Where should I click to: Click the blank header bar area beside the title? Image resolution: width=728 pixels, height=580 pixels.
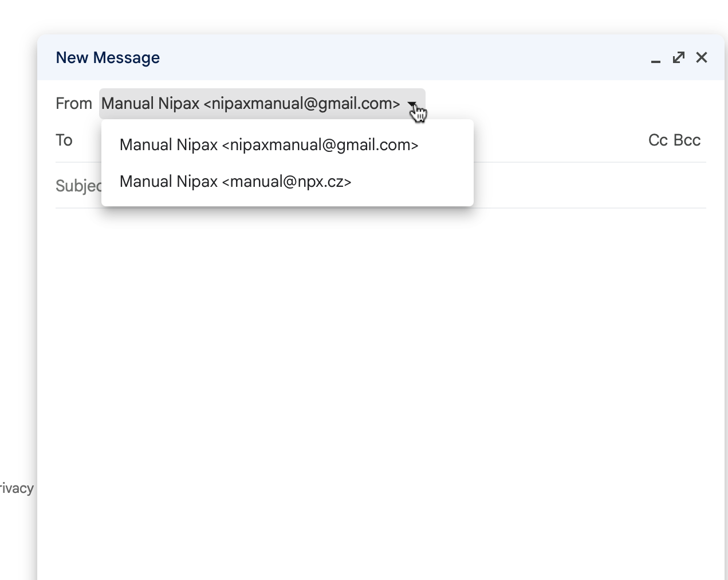401,58
